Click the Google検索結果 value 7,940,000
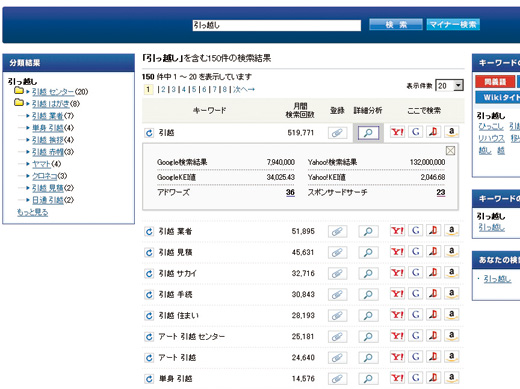The width and height of the screenshot is (520, 389). click(281, 162)
